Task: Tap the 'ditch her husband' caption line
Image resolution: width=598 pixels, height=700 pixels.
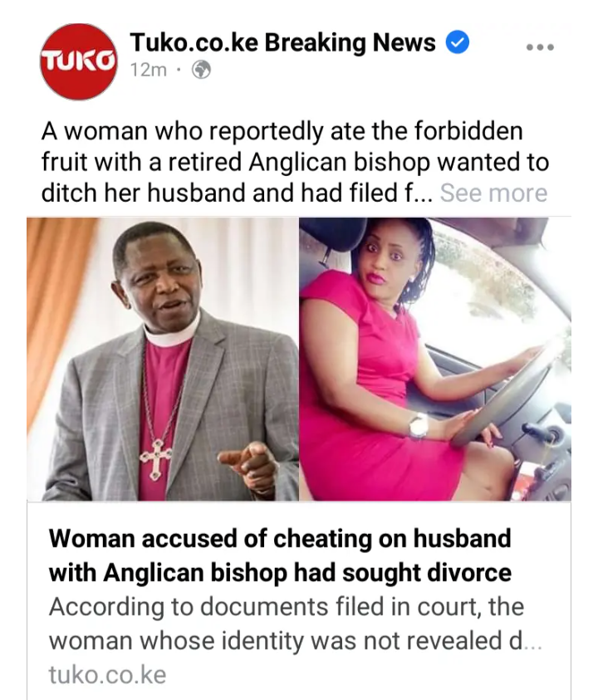Action: 238,193
